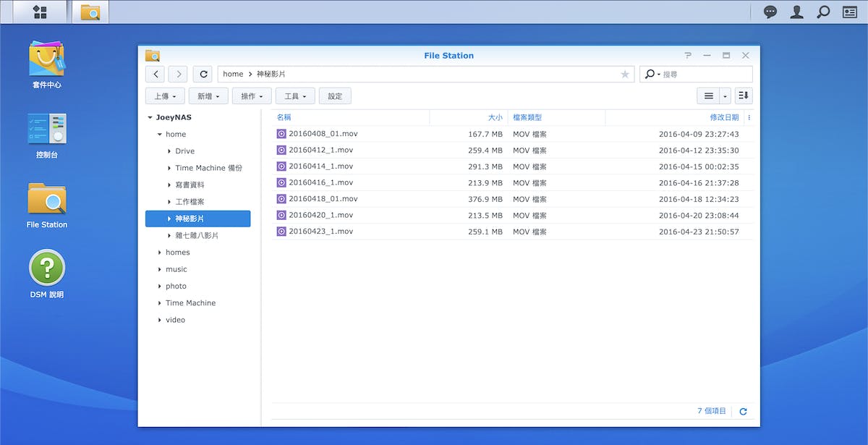This screenshot has width=868, height=445.
Task: Expand the Time Machine 備份 folder arrow
Action: coord(169,168)
